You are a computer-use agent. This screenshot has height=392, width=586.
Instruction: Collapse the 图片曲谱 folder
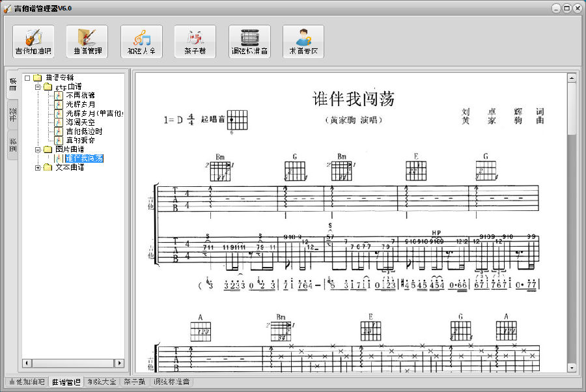pos(38,150)
